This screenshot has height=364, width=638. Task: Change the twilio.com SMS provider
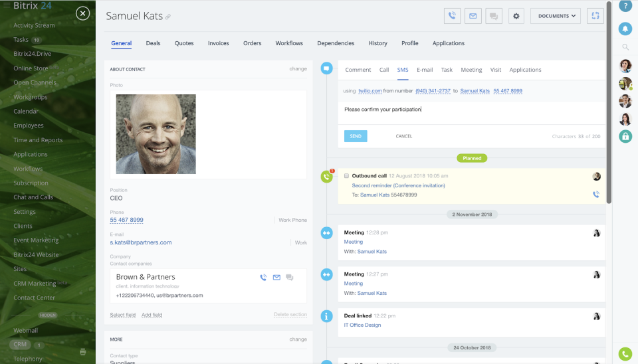point(370,91)
